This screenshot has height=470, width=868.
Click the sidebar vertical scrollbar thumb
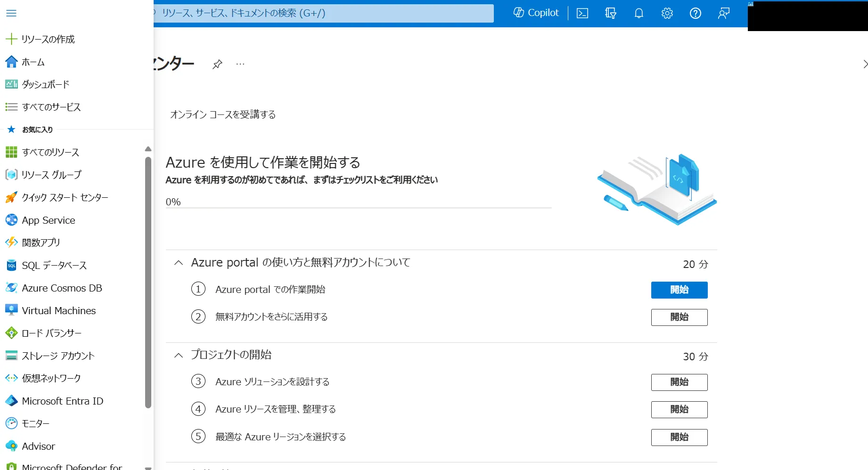(148, 283)
